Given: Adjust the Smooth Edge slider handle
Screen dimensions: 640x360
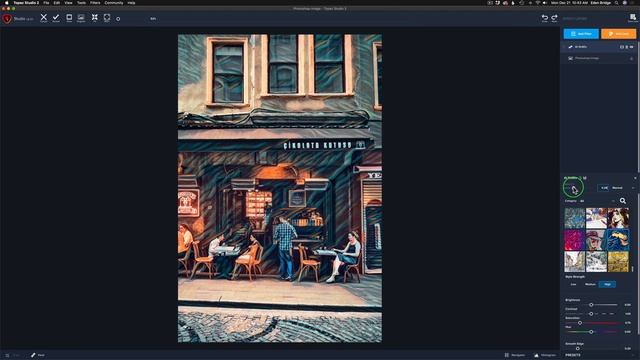Looking at the screenshot, I should click(x=578, y=349).
